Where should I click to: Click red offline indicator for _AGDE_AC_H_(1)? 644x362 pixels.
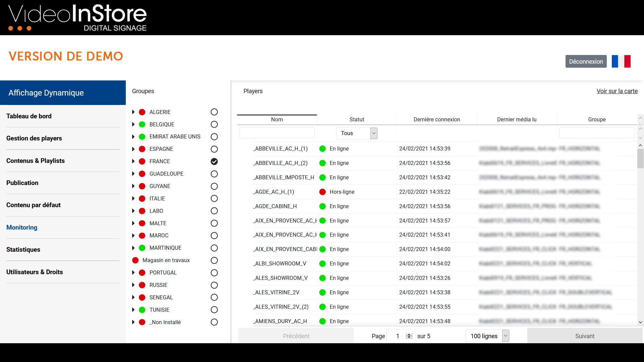click(322, 192)
